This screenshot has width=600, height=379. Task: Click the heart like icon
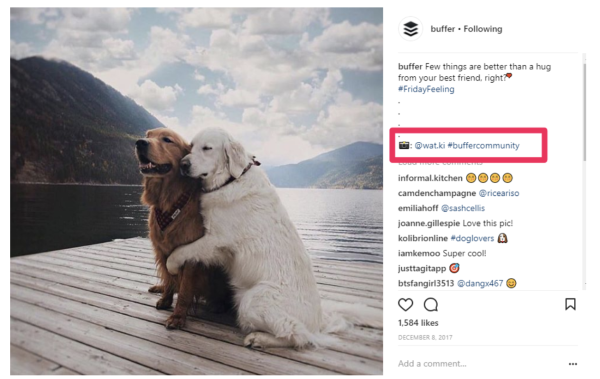coord(406,305)
